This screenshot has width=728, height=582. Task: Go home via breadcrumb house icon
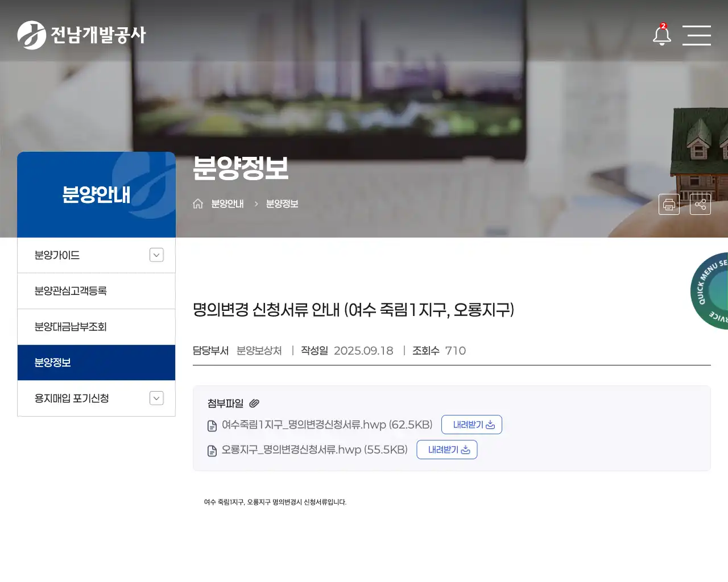pos(198,203)
